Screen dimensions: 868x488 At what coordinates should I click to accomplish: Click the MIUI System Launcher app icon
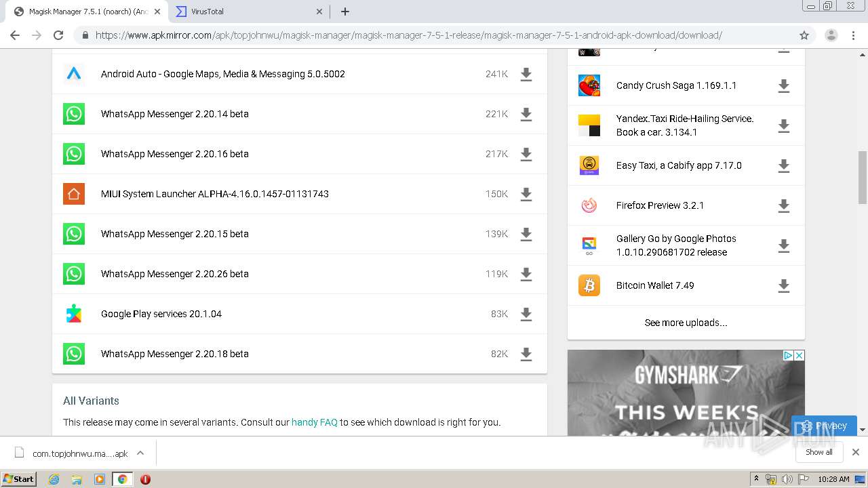[x=74, y=194]
